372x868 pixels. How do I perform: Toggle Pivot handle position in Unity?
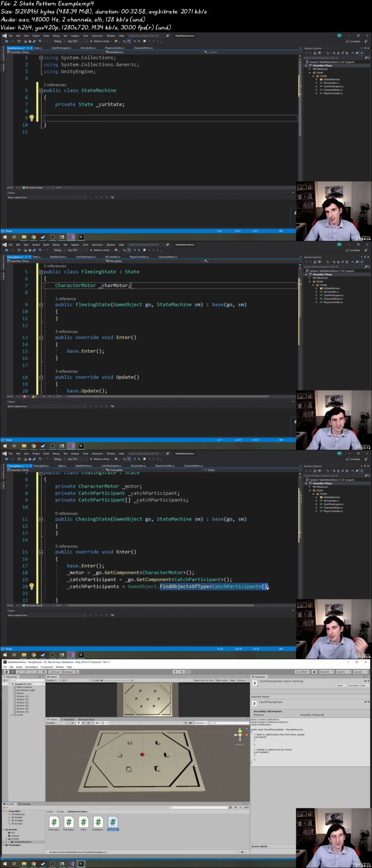click(55, 672)
